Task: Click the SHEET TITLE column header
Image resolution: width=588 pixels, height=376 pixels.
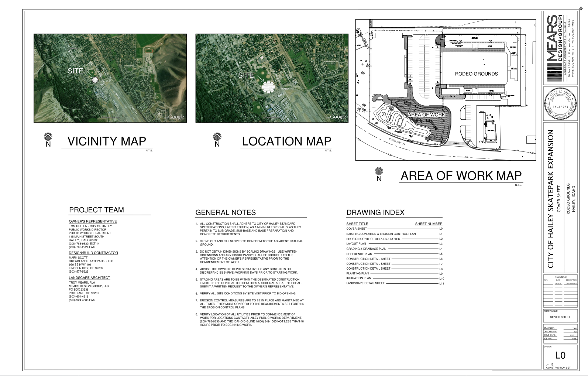Action: [x=357, y=224]
